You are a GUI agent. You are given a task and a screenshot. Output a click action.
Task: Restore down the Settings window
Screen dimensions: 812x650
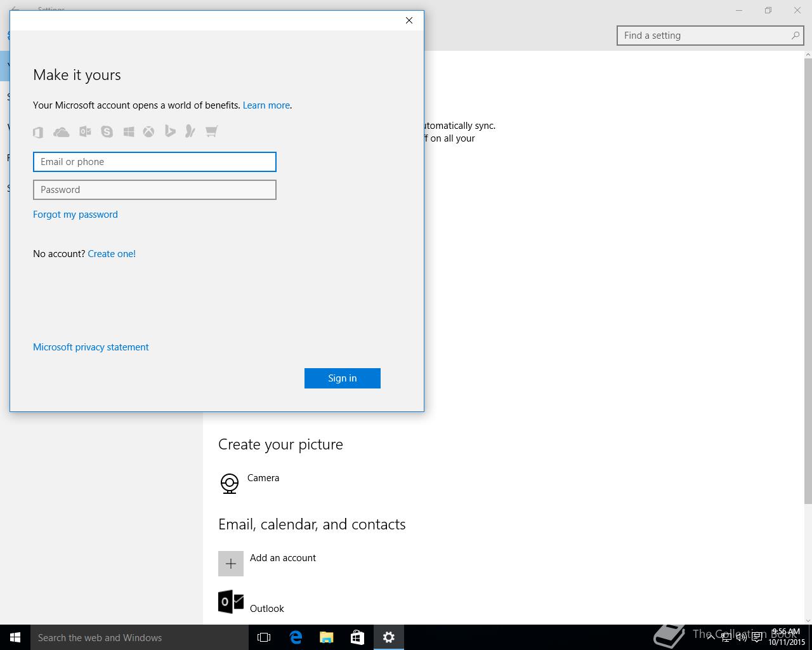pyautogui.click(x=768, y=10)
